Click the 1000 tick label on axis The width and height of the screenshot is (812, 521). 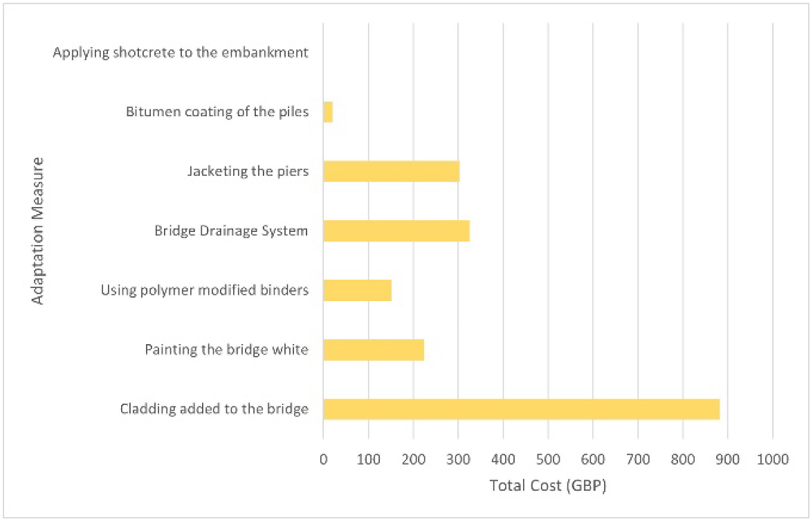coord(773,459)
